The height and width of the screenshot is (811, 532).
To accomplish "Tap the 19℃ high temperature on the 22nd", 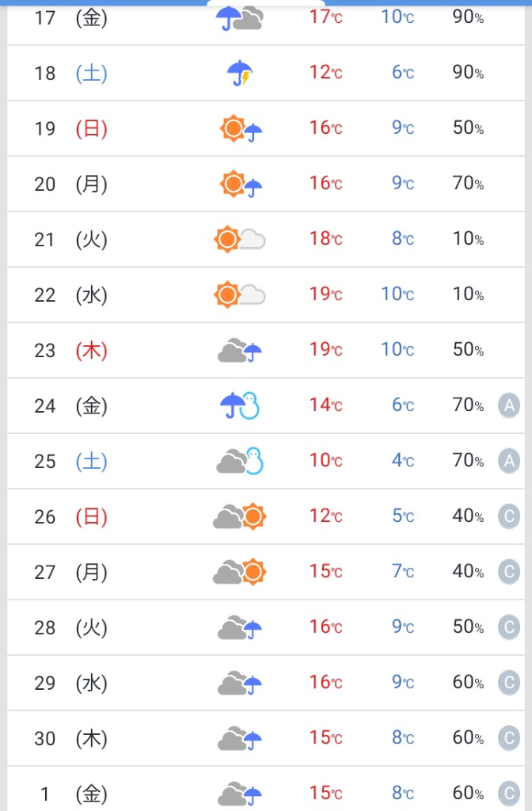I will coord(325,295).
